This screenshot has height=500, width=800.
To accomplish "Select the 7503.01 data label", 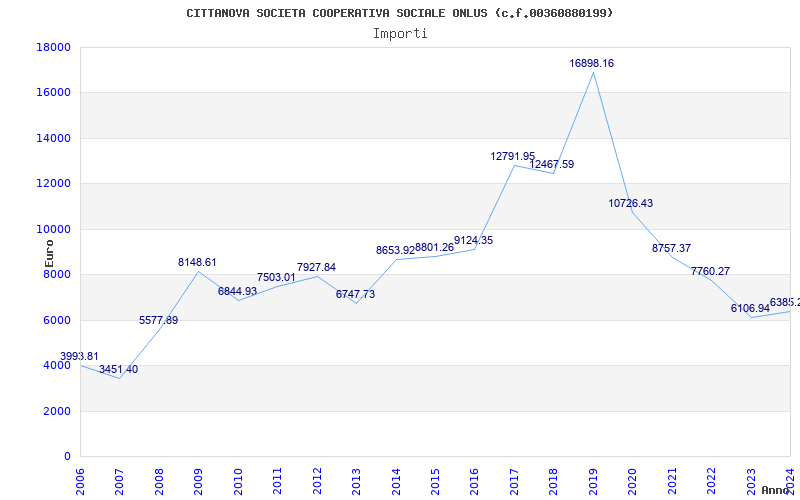I will tap(276, 277).
